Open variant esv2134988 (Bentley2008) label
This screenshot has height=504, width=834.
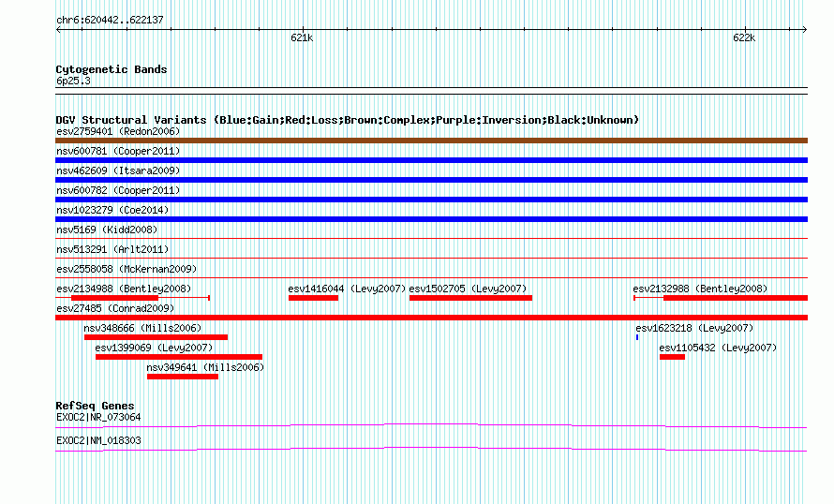tap(124, 289)
